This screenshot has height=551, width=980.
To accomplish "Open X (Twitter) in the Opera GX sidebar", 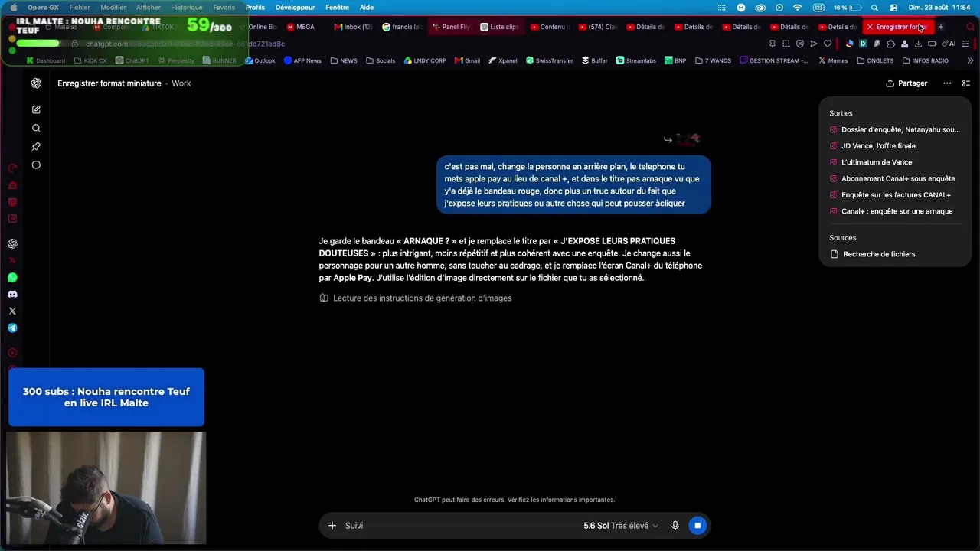I will tap(12, 311).
